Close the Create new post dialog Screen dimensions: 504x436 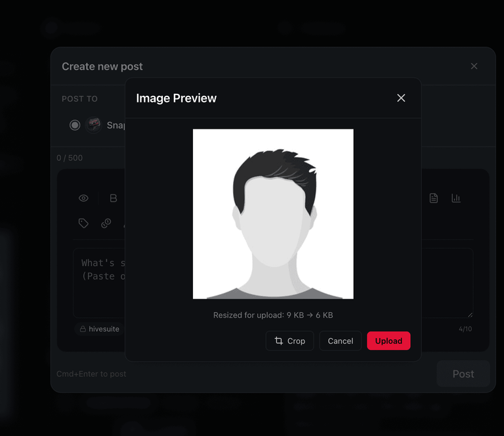pos(474,66)
